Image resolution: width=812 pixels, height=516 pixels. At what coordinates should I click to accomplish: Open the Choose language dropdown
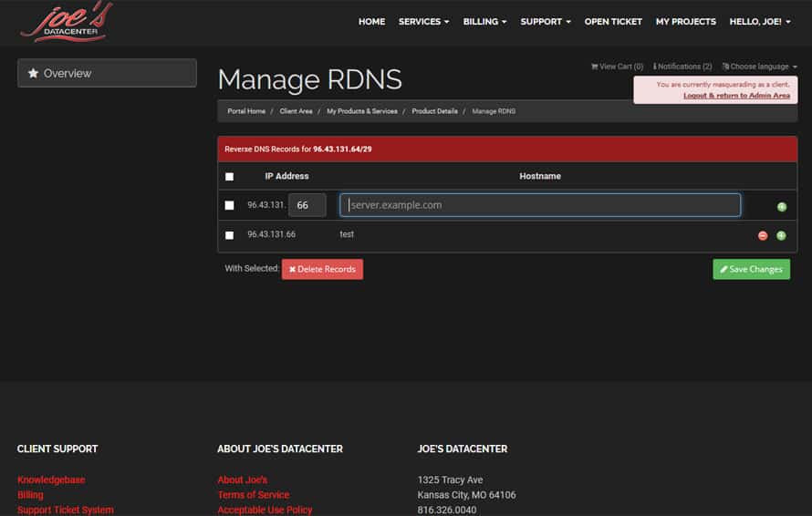759,67
